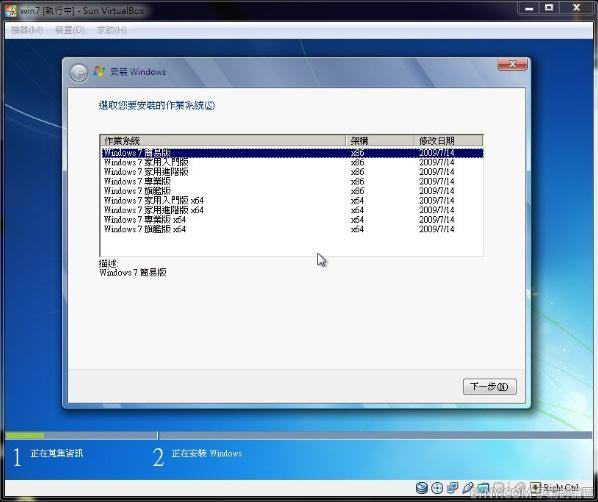Click the Windows flag logo in setup title
This screenshot has width=598, height=502.
coord(99,72)
